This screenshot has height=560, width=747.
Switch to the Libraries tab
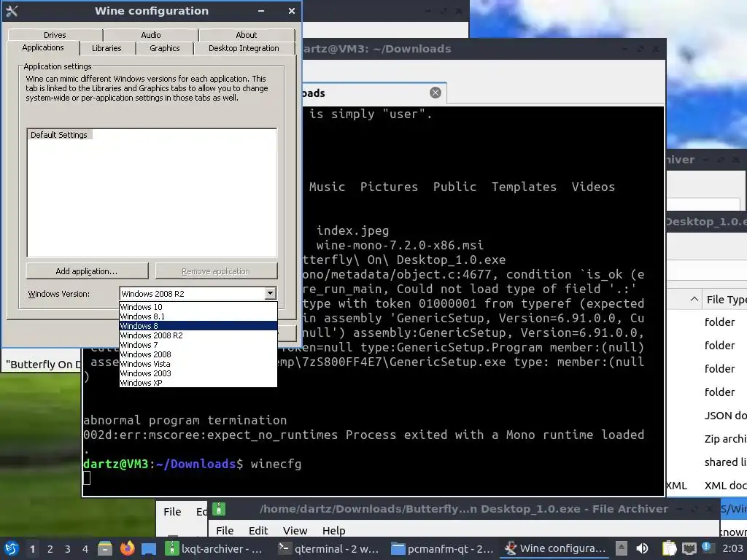[107, 48]
